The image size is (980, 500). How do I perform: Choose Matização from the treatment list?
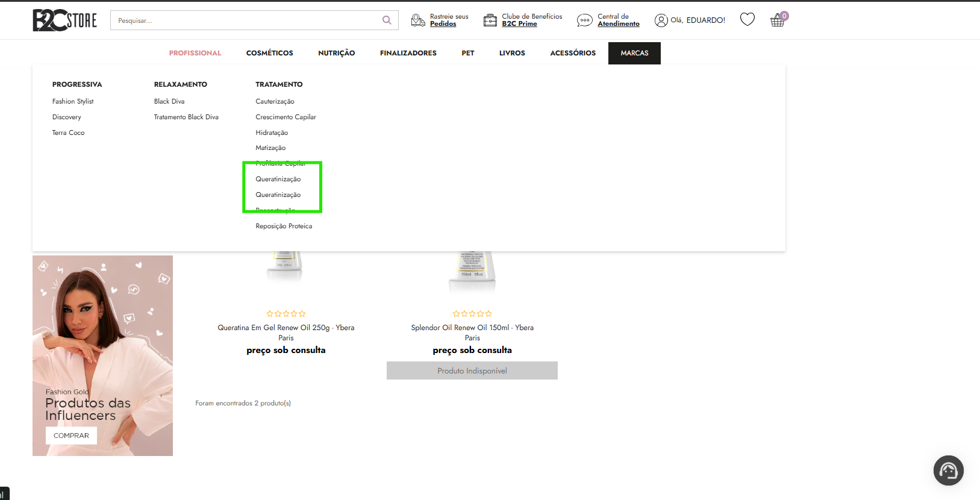pyautogui.click(x=270, y=148)
